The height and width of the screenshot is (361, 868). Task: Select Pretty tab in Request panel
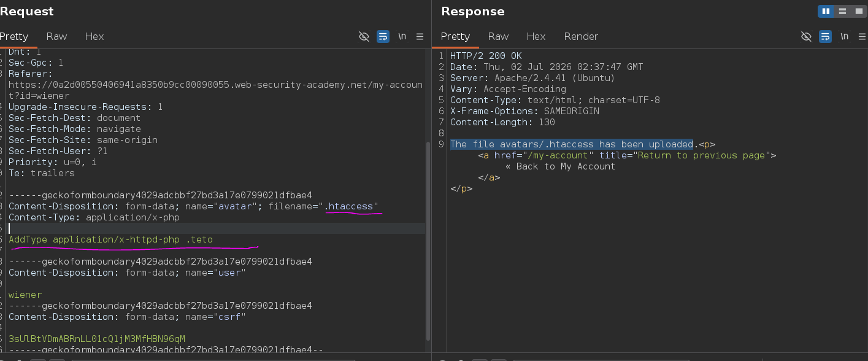pos(14,36)
